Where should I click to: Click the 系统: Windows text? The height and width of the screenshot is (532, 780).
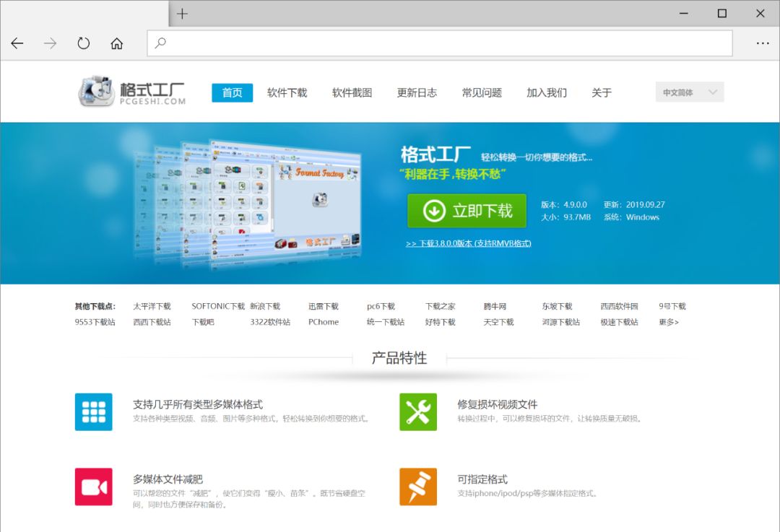pyautogui.click(x=631, y=217)
